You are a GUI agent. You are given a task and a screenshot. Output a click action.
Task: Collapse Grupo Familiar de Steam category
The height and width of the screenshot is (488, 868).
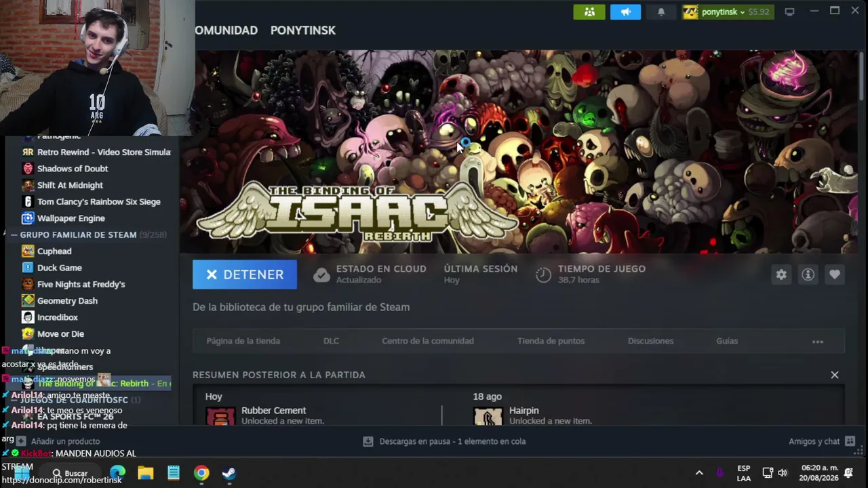pos(14,235)
